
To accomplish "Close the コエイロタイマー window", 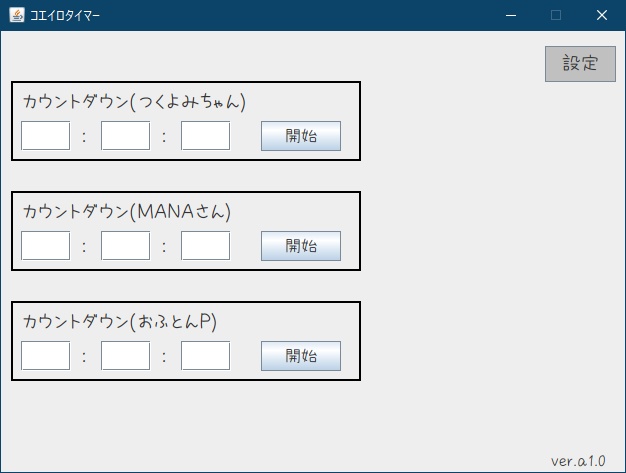I will [602, 15].
